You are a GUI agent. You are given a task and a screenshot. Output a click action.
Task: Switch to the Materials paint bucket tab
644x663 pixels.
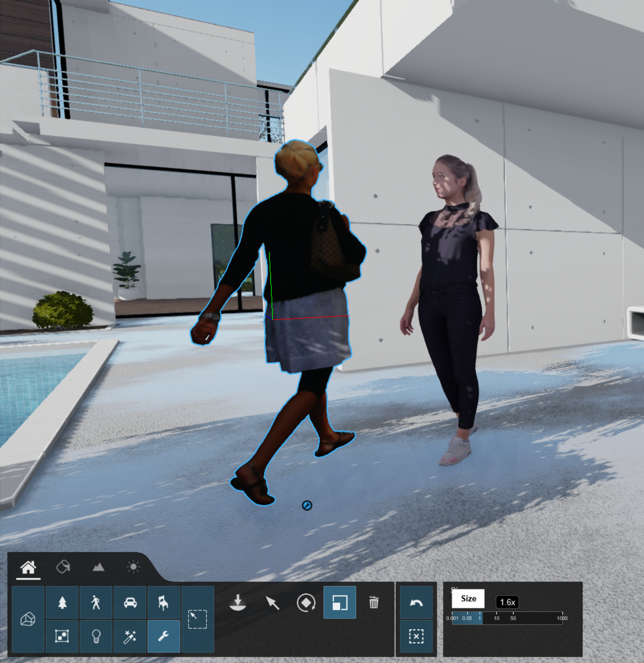(x=63, y=567)
